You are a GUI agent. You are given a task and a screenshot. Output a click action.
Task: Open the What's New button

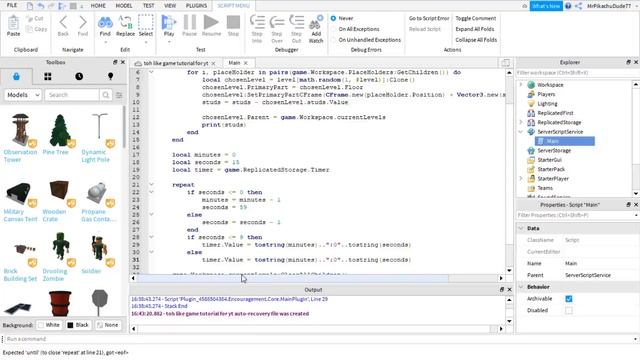tap(546, 6)
